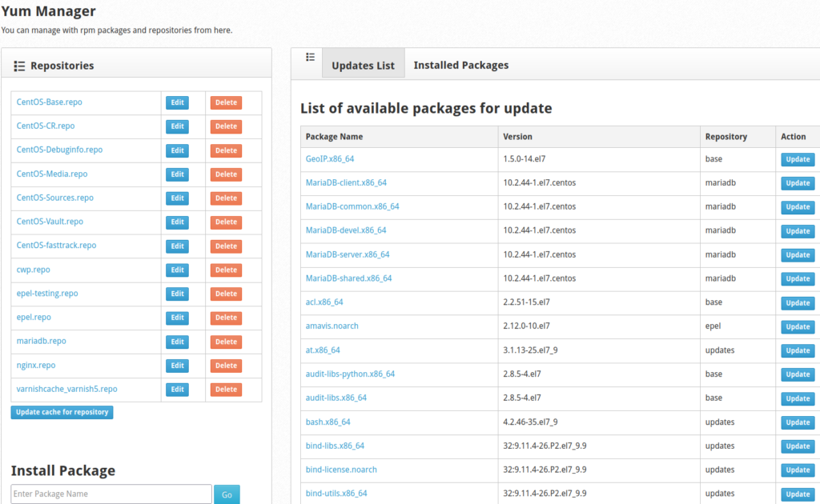
Task: Click the list icon beside Repositories heading
Action: (x=20, y=66)
